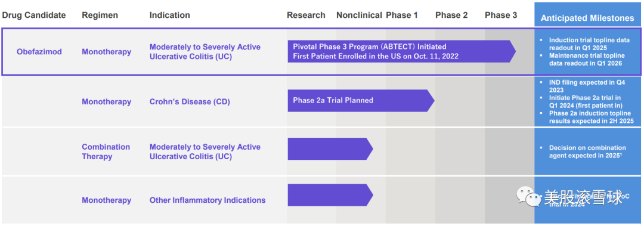644x226 pixels.
Task: Click Combination Therapy UC progress arrow
Action: point(330,148)
